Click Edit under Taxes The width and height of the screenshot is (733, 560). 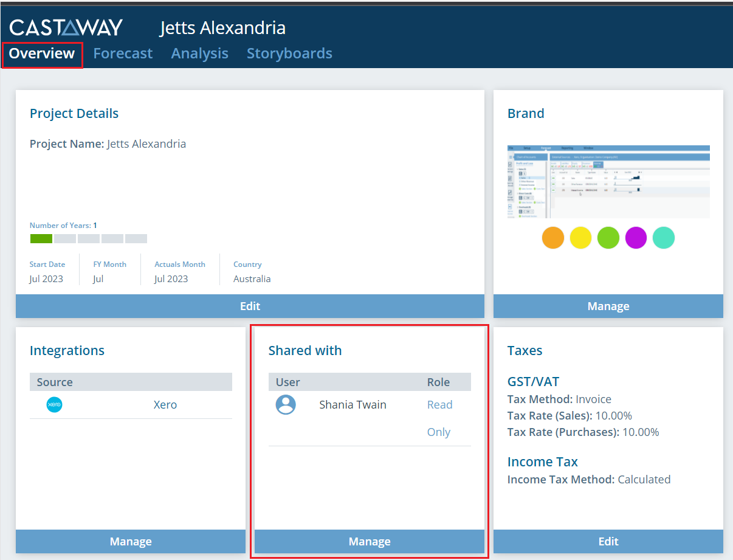pos(608,541)
